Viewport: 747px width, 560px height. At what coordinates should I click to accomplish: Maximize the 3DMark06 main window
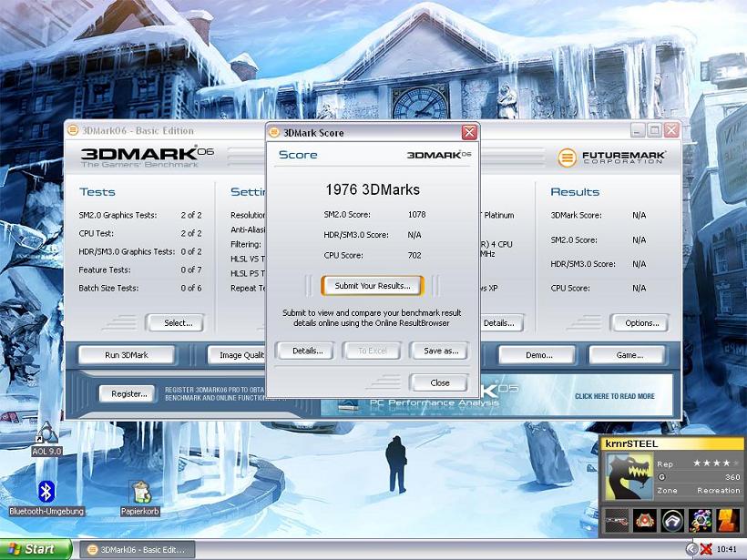(655, 130)
